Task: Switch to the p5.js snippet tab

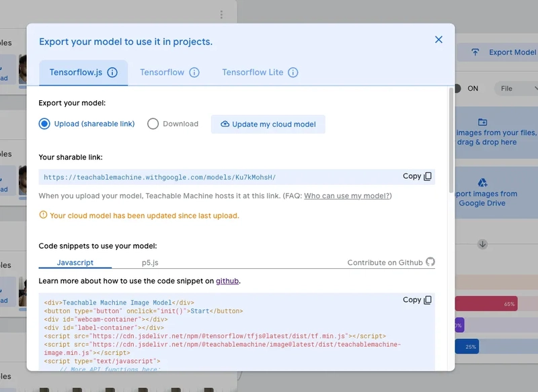Action: (149, 263)
